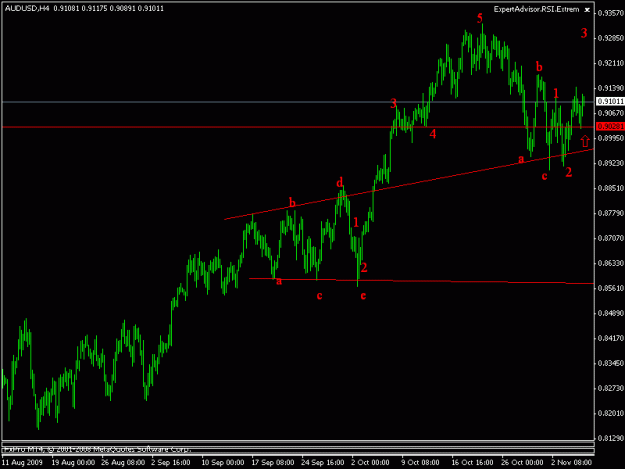
Task: Click the 17 Sep 08:00 time label
Action: click(273, 463)
